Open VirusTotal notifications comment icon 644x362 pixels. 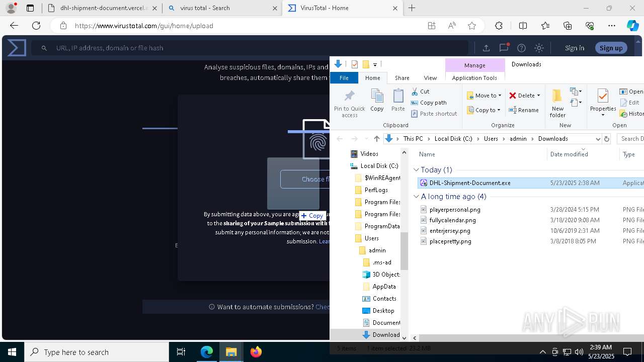[x=504, y=48]
